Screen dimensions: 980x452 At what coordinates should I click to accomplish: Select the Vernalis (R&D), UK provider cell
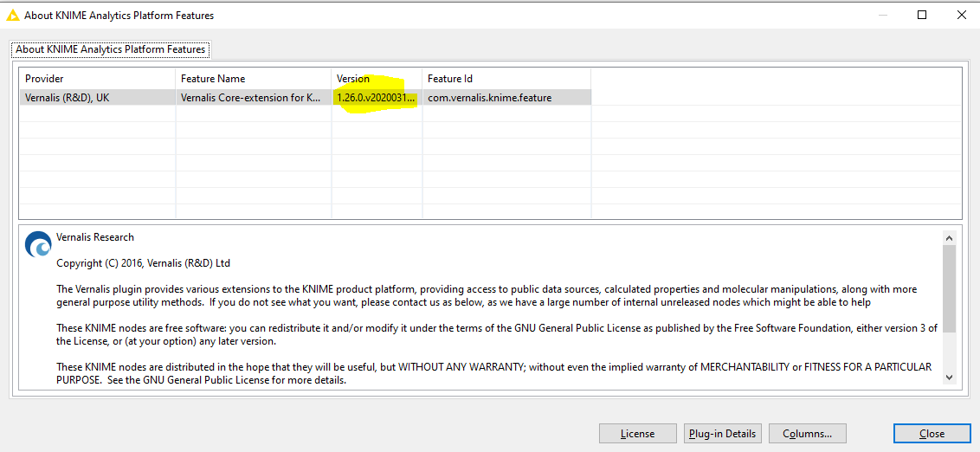coord(97,98)
